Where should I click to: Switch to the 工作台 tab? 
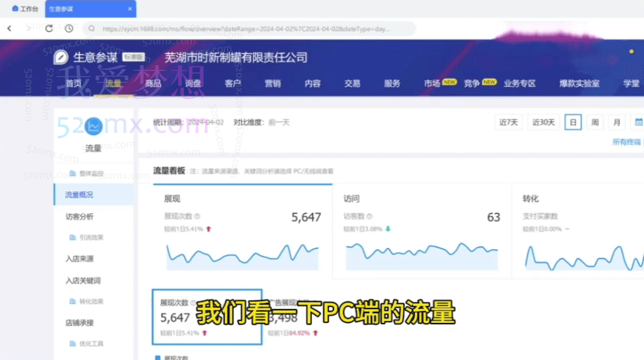[25, 8]
